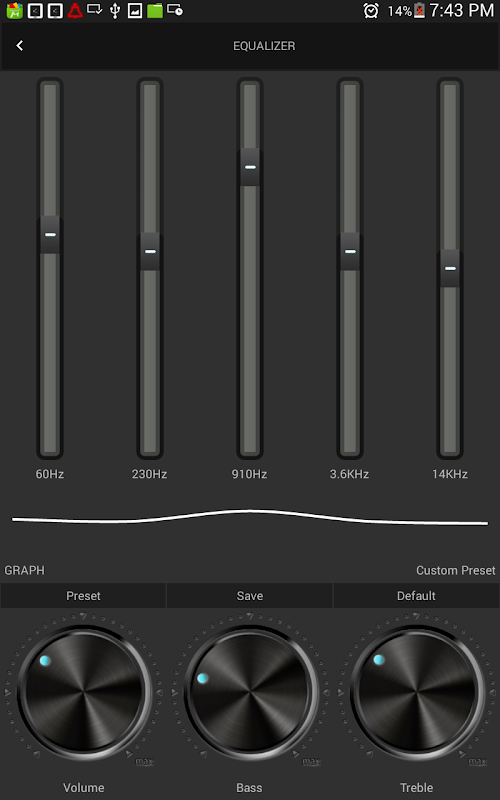Click the Bass knob dial
The image size is (500, 800).
(x=250, y=693)
